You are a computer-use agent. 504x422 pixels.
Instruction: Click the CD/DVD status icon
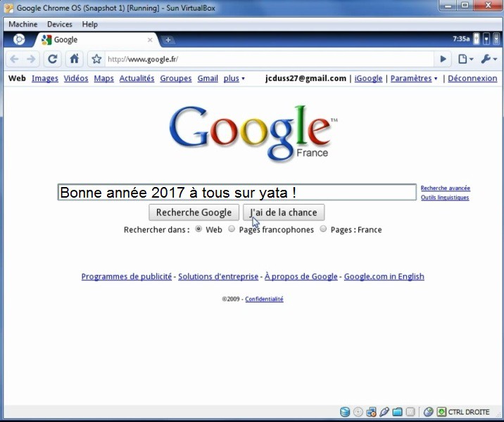tap(358, 411)
